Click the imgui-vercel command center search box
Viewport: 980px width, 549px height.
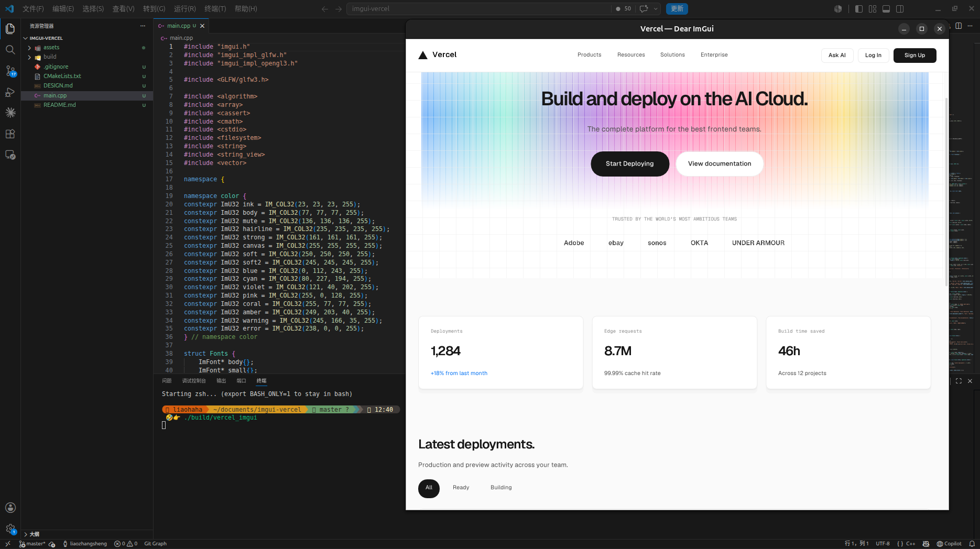click(478, 9)
